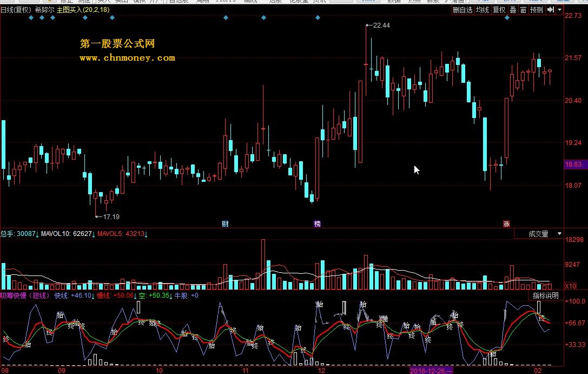Click the 预测 forecast button
588x374 pixels.
536,10
